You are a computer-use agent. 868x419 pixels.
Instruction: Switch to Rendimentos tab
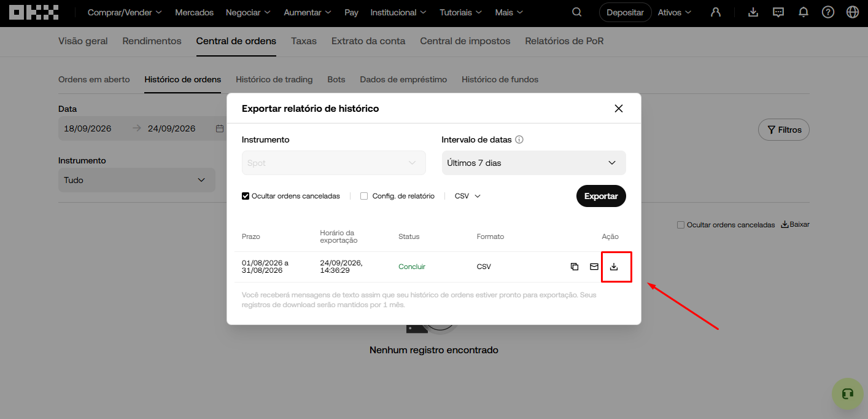pyautogui.click(x=152, y=41)
